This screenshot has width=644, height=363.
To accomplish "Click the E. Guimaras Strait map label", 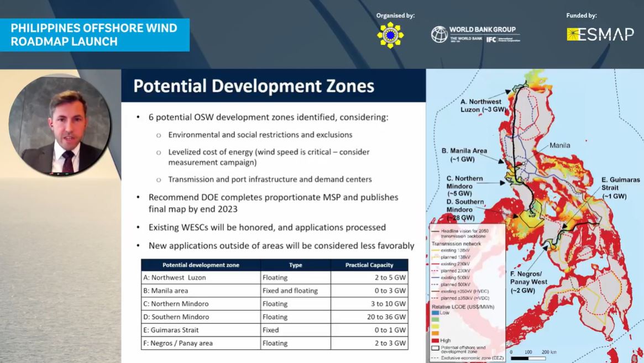I will click(x=621, y=188).
